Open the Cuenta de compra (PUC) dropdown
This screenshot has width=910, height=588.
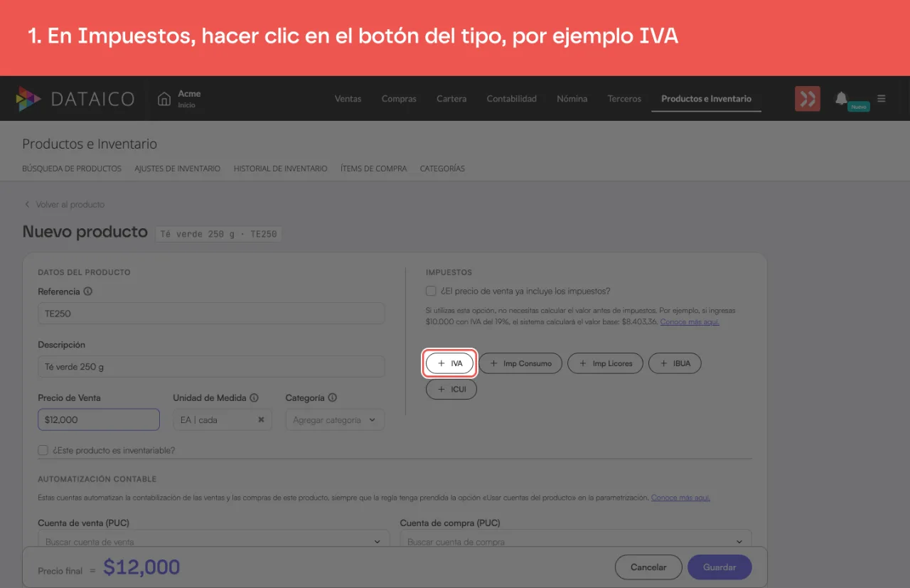pyautogui.click(x=576, y=540)
